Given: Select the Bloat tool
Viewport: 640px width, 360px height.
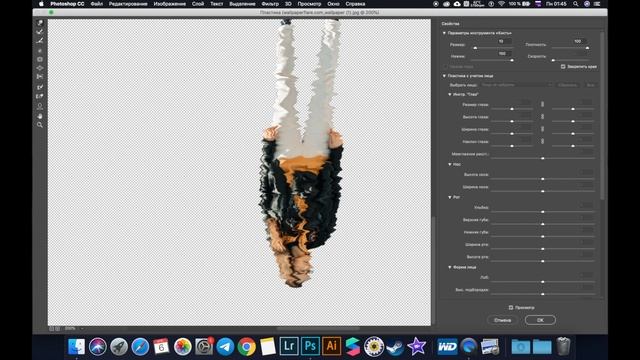Looking at the screenshot, I should 40,68.
